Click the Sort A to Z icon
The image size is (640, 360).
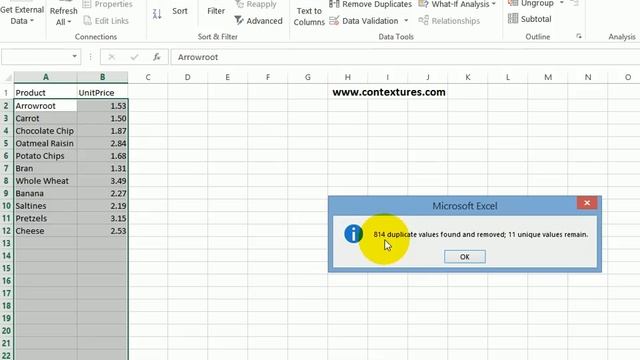click(x=157, y=14)
